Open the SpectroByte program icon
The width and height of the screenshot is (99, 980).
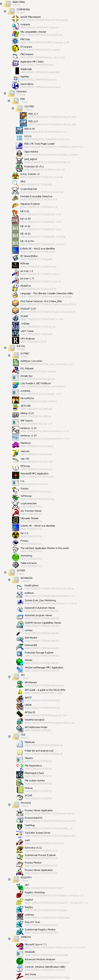tap(15, 86)
